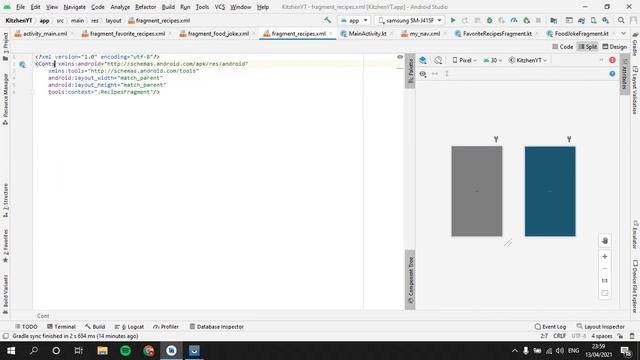Open Chrome from the Windows taskbar
Viewport: 640px width, 360px height.
tap(149, 351)
